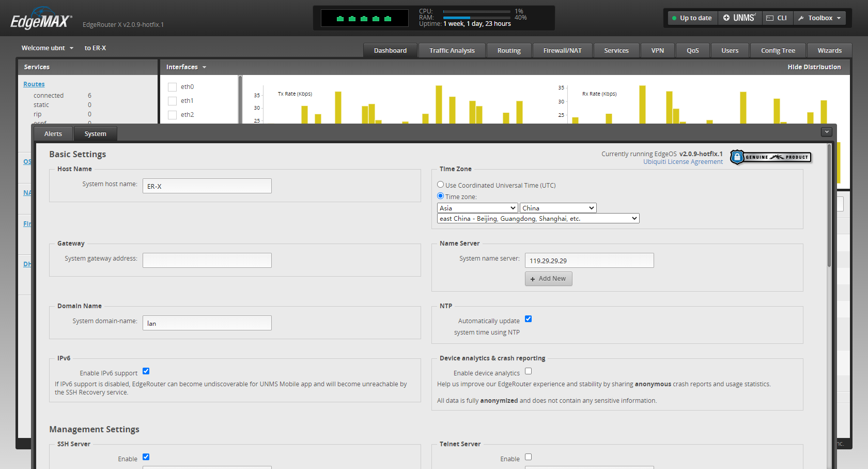This screenshot has width=868, height=469.
Task: Check the eth1 interface checkbox
Action: pos(173,101)
